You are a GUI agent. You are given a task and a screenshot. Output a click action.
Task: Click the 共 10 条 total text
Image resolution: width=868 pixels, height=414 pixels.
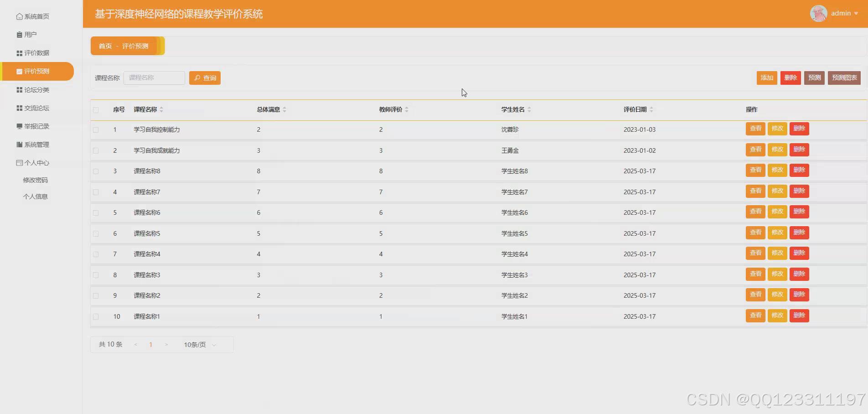coord(111,344)
